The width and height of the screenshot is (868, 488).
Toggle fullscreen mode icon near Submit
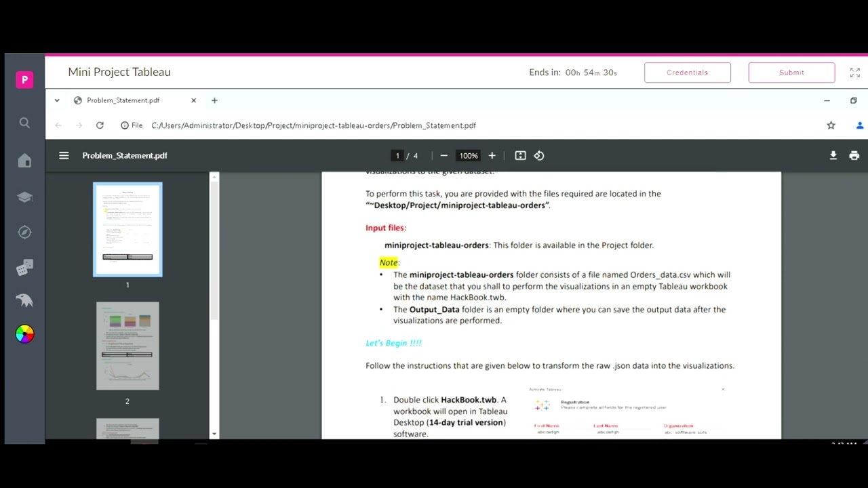[x=854, y=73]
